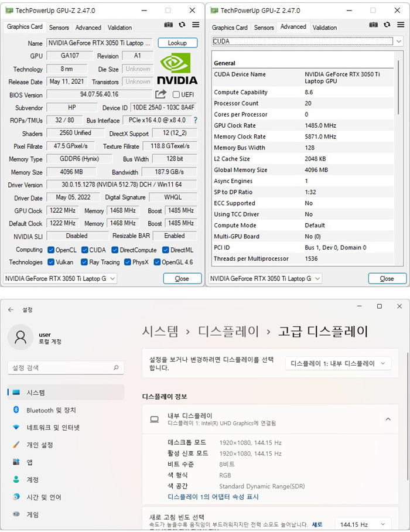Open GPU selector dropdown in left GPU-Z window
Viewport: 410px width, 532px height.
60,278
